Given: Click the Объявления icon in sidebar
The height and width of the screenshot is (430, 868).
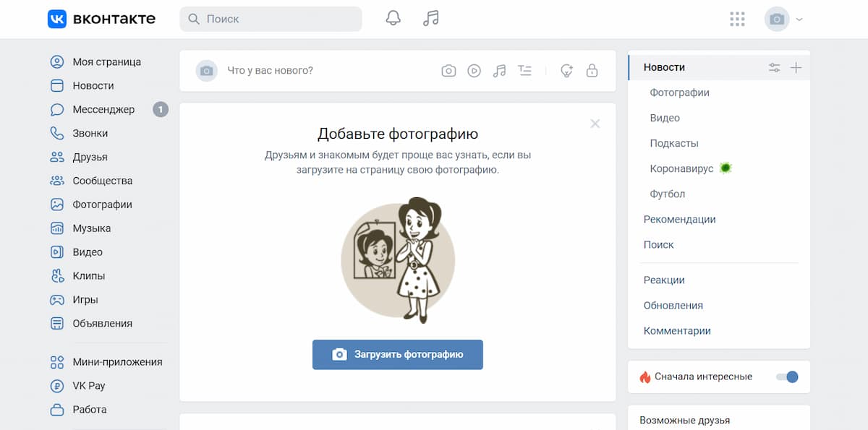Looking at the screenshot, I should (x=57, y=323).
